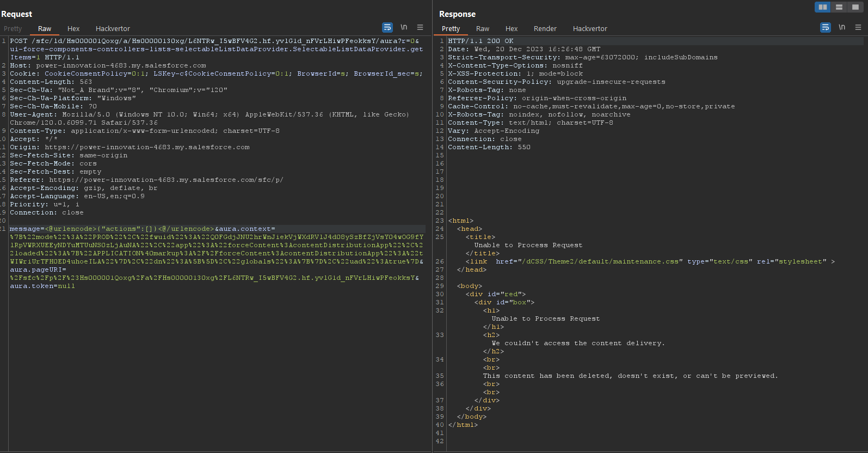
Task: Click maintenance.css link tag in response
Action: point(650,261)
